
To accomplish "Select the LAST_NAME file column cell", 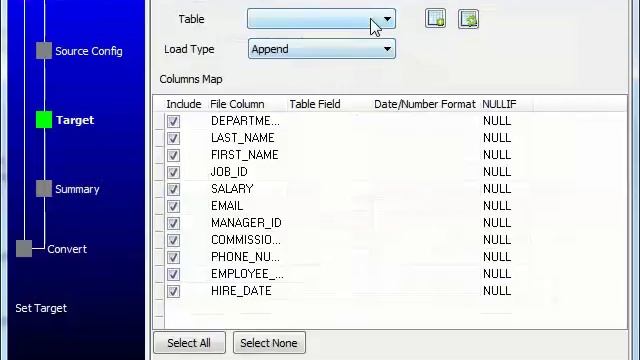I will pyautogui.click(x=242, y=138).
